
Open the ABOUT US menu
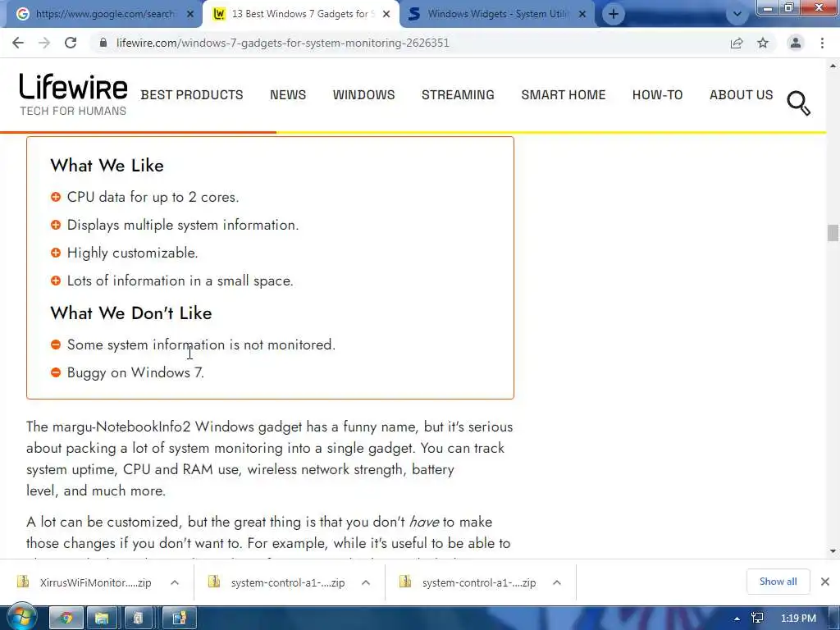742,95
